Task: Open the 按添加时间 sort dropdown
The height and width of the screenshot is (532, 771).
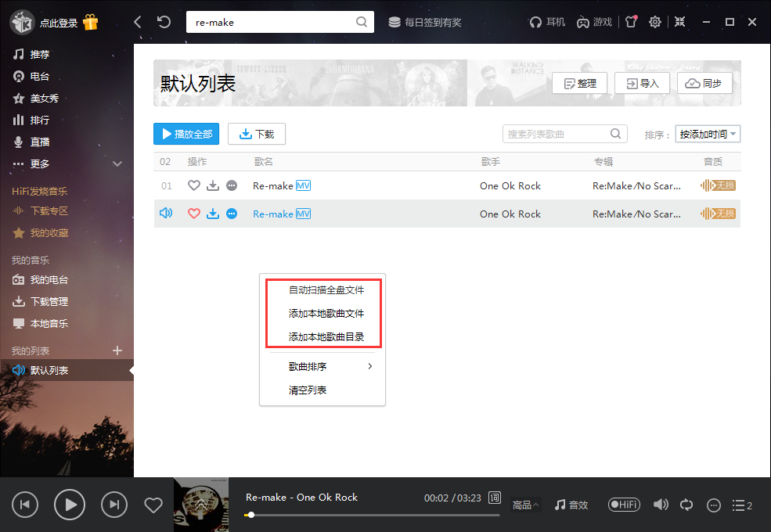Action: pyautogui.click(x=708, y=134)
